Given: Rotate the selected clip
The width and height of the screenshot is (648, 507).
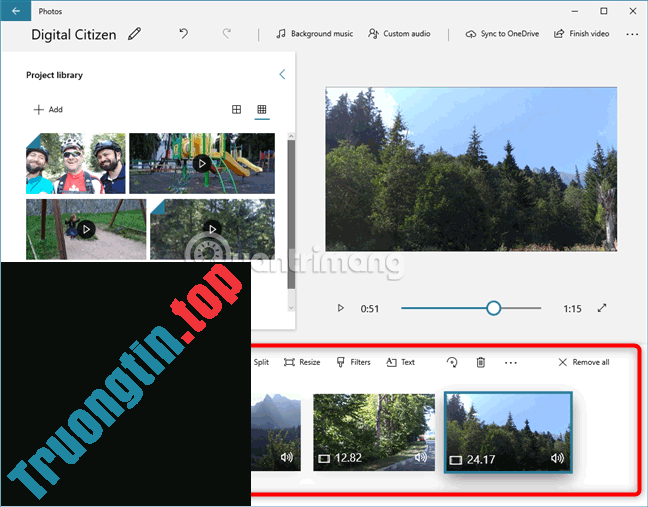Looking at the screenshot, I should tap(452, 362).
